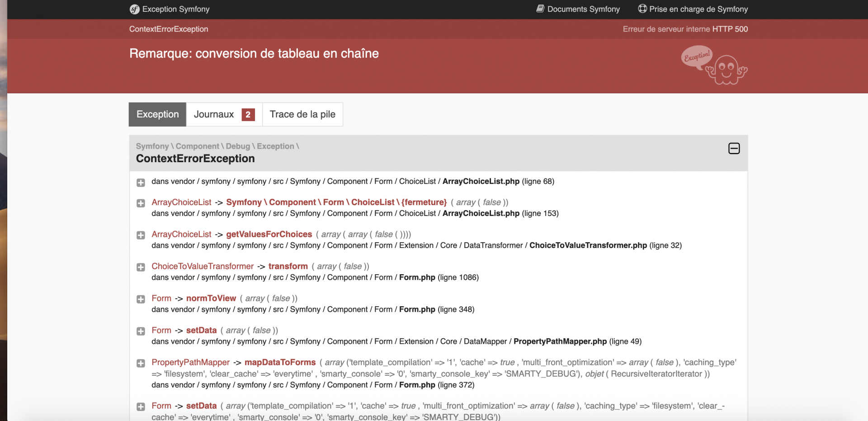Collapse the ContextErrorException trace block
The height and width of the screenshot is (421, 868).
pos(734,148)
